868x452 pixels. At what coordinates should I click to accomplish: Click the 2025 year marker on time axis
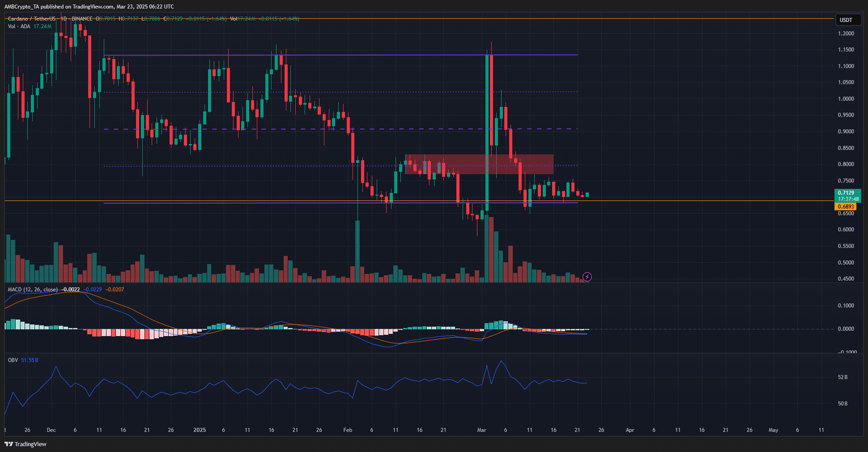pyautogui.click(x=200, y=430)
